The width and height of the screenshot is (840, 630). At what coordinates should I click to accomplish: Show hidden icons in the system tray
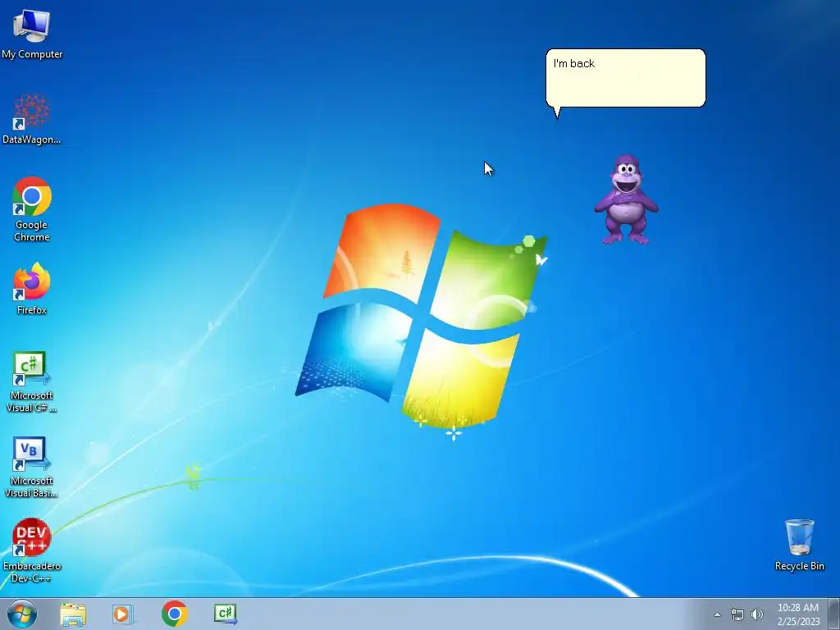[717, 614]
